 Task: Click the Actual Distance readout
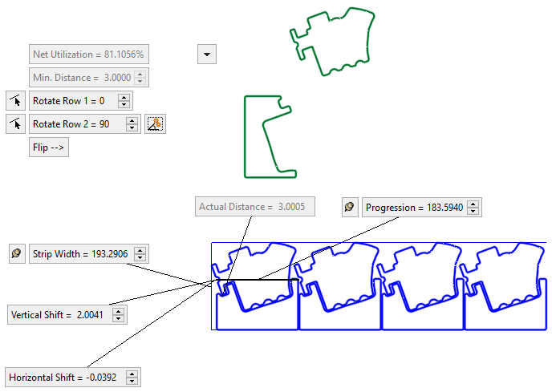(x=255, y=207)
